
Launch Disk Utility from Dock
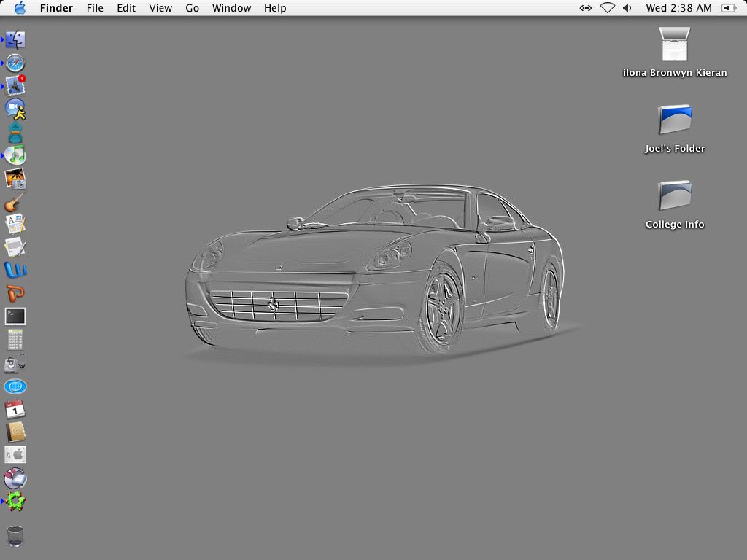[x=15, y=363]
